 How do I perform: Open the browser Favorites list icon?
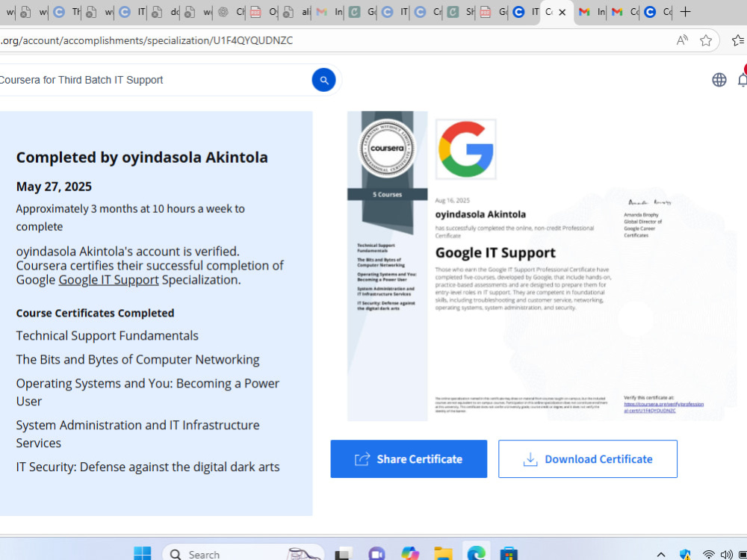point(738,40)
